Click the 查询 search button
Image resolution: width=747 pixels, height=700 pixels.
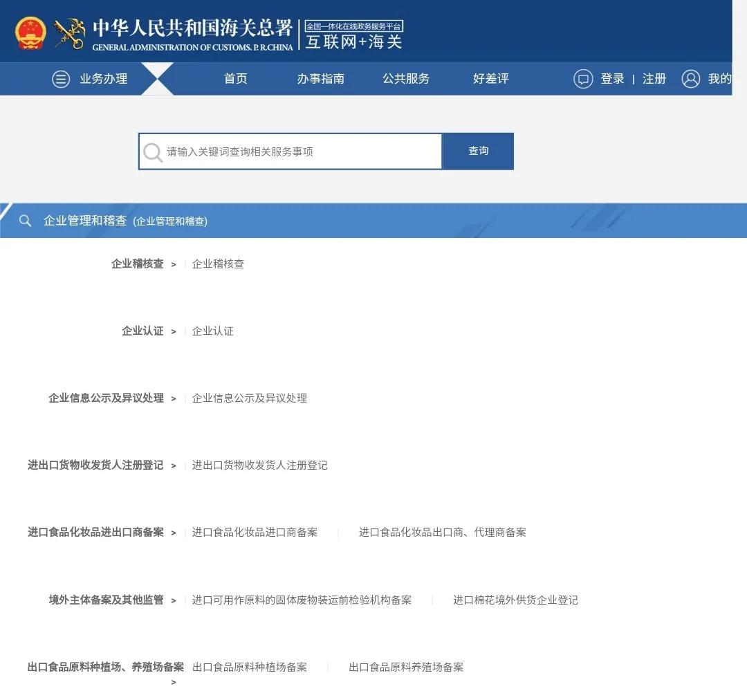point(478,151)
